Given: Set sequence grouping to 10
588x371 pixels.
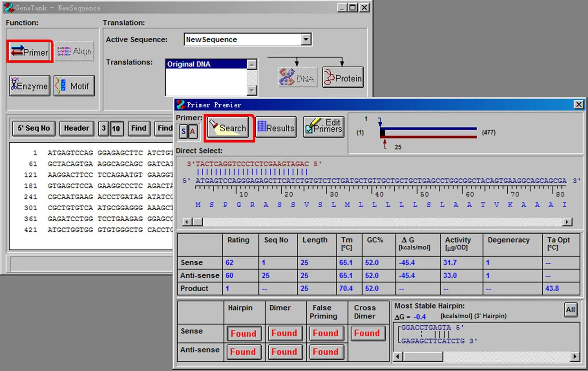Looking at the screenshot, I should [x=116, y=128].
